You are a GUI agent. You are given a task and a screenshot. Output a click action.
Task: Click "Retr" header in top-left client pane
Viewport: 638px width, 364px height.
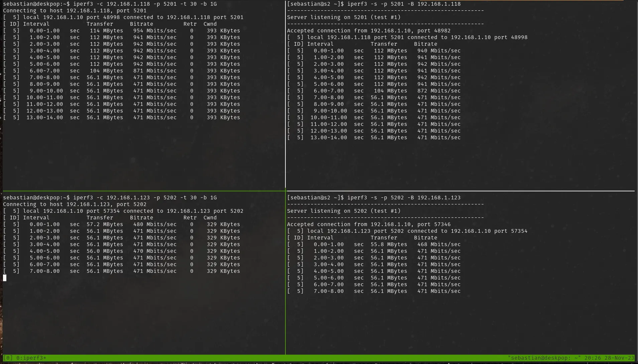pos(190,24)
